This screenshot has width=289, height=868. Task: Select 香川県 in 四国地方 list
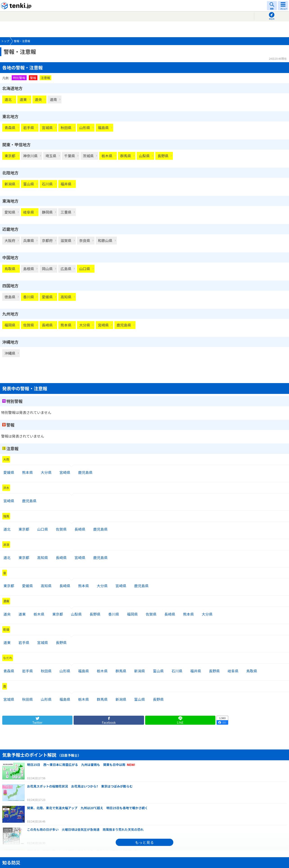[30, 297]
